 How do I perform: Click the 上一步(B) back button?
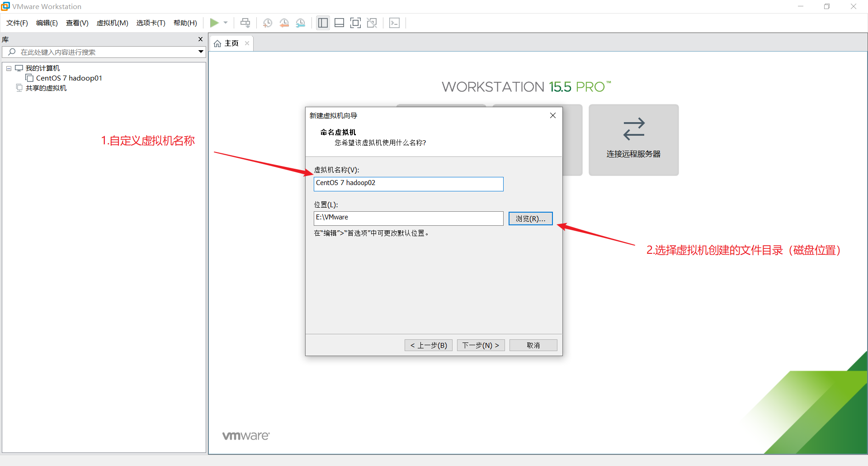(428, 345)
